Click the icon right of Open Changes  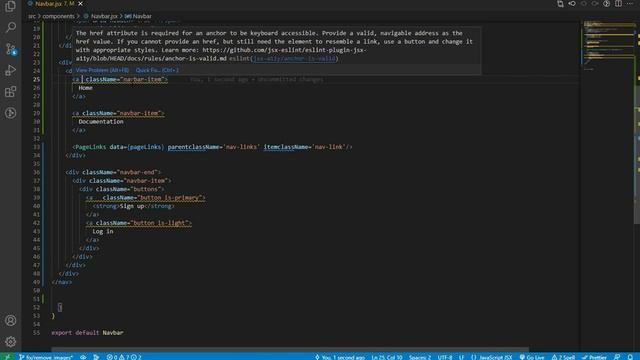coord(572,4)
